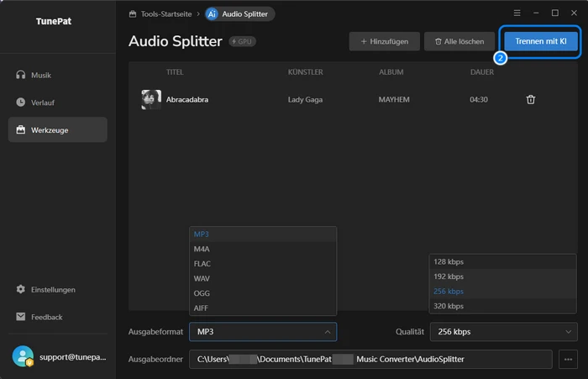Choose WAV from the format list
Image resolution: width=588 pixels, height=379 pixels.
point(263,278)
